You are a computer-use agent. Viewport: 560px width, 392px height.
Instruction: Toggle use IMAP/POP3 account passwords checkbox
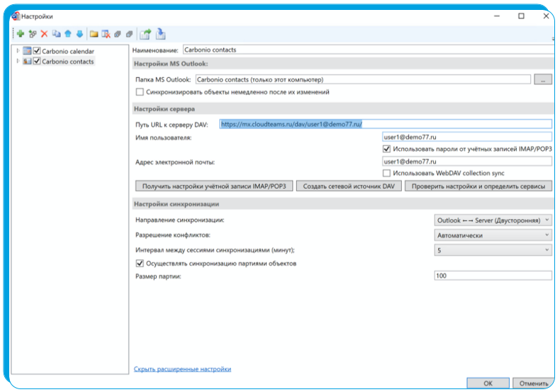coord(386,149)
